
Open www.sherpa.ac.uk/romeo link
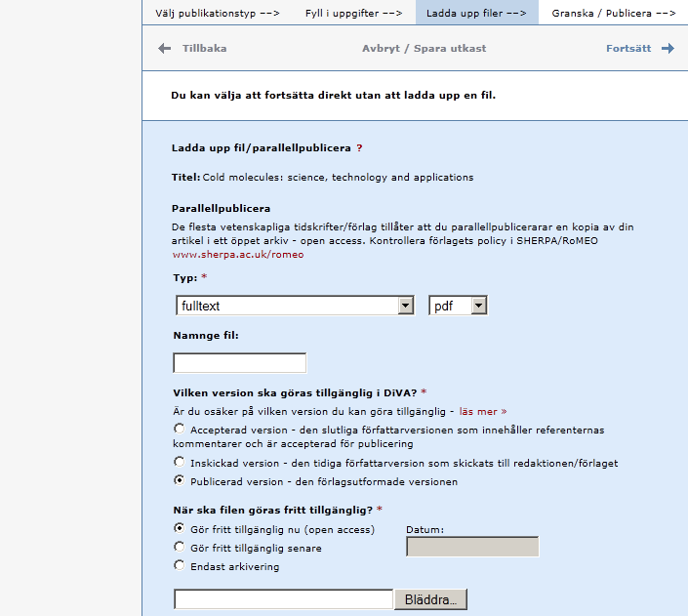(x=238, y=255)
